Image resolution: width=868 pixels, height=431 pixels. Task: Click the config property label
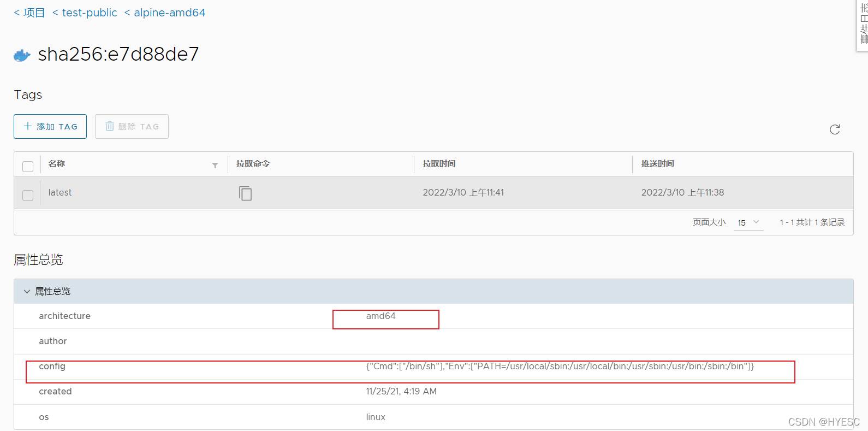[52, 367]
